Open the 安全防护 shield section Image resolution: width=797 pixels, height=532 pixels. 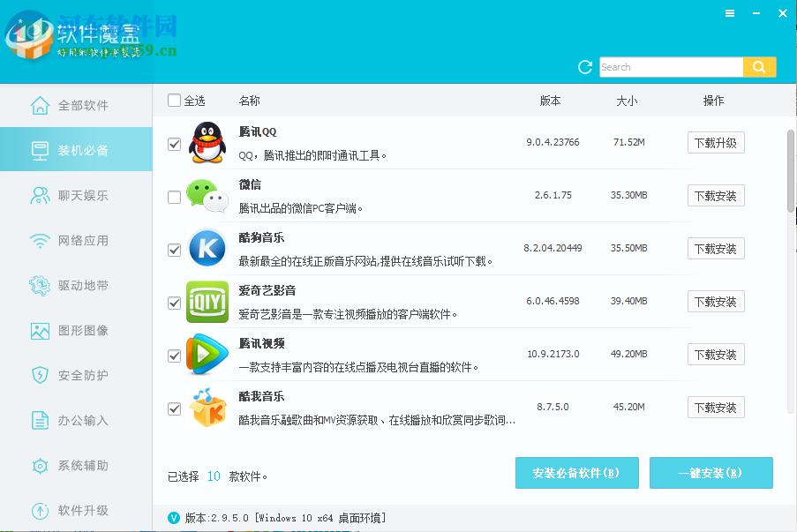[40, 375]
